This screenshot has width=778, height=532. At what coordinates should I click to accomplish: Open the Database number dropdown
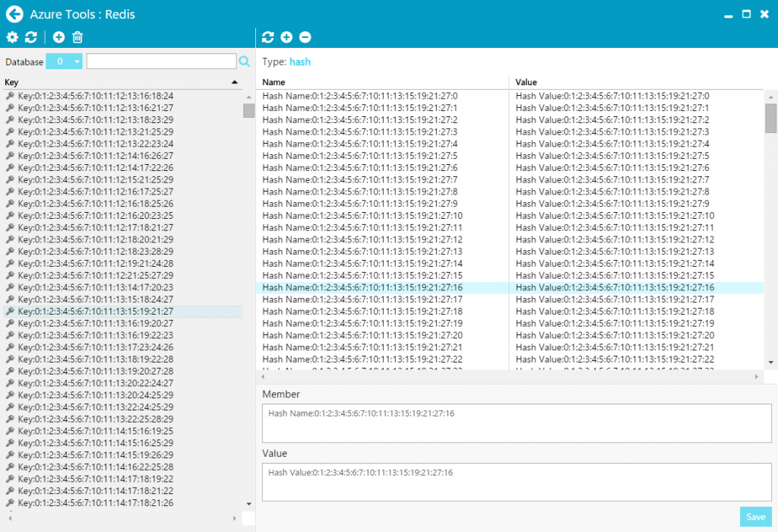pos(64,62)
